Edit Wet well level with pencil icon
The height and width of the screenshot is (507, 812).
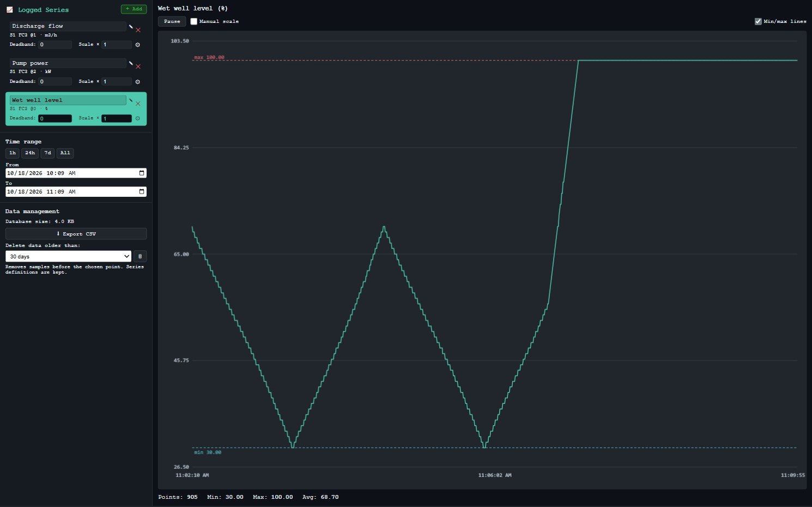point(131,100)
